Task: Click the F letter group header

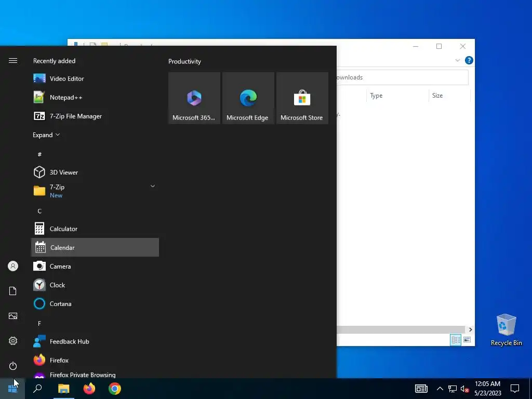Action: [x=39, y=323]
